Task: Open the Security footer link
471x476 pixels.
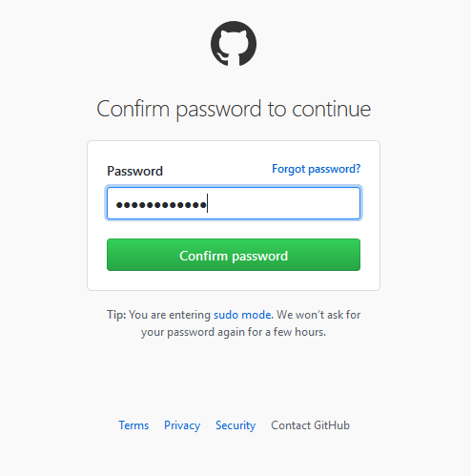Action: (x=235, y=425)
